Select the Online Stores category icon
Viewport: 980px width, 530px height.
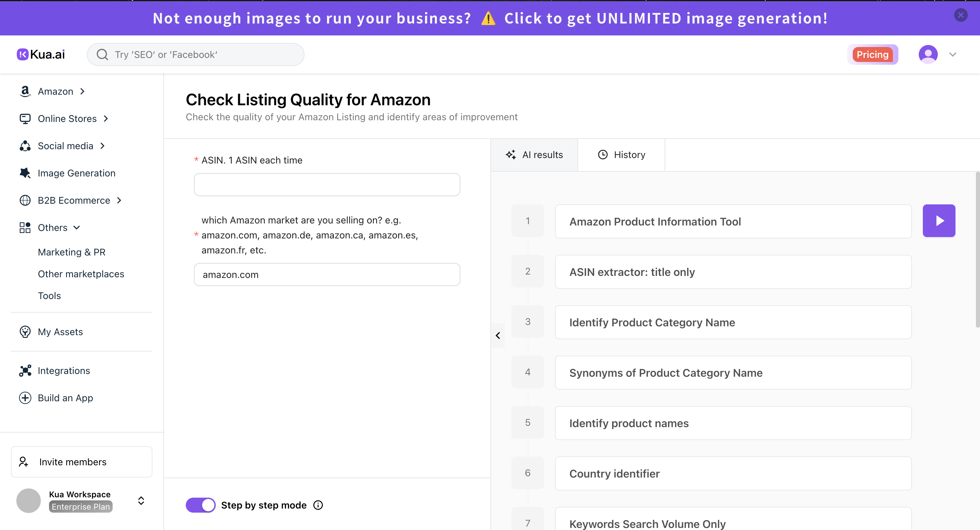[x=25, y=119]
